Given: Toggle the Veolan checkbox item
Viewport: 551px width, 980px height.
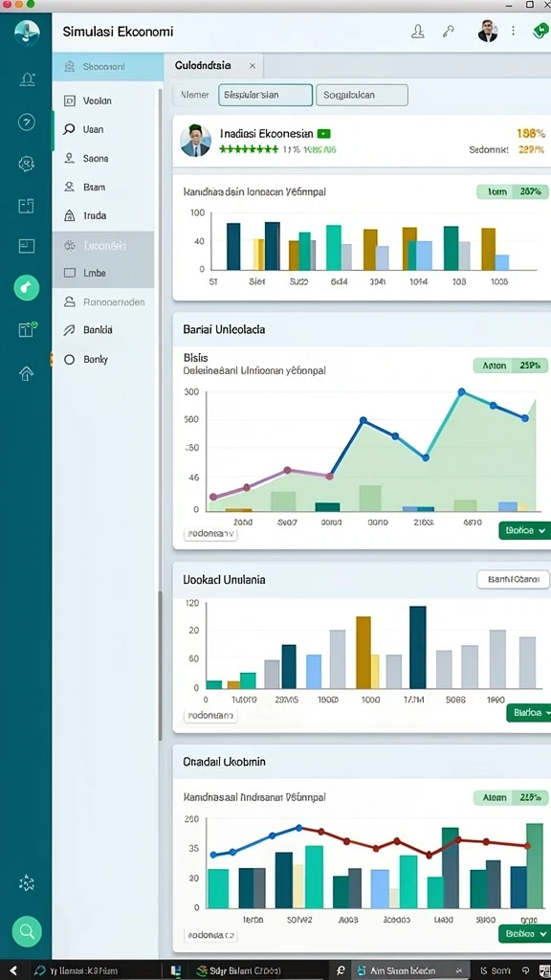Looking at the screenshot, I should (x=88, y=100).
